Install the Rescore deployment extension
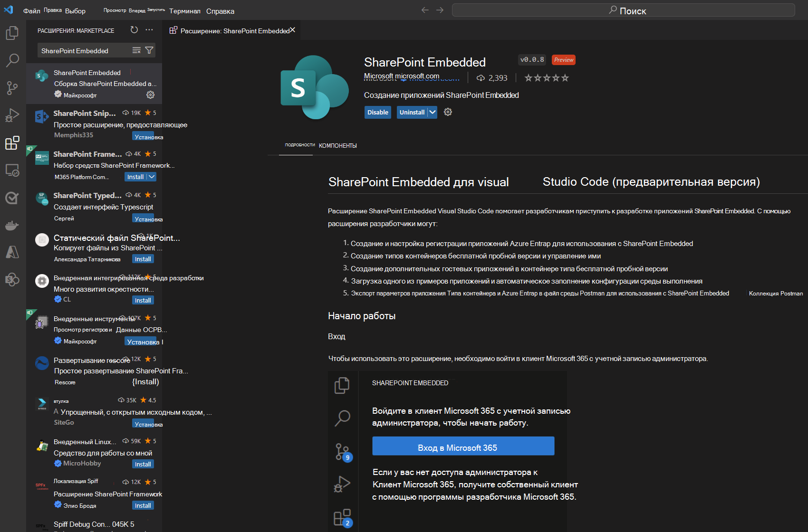Image resolution: width=808 pixels, height=532 pixels. click(x=145, y=382)
